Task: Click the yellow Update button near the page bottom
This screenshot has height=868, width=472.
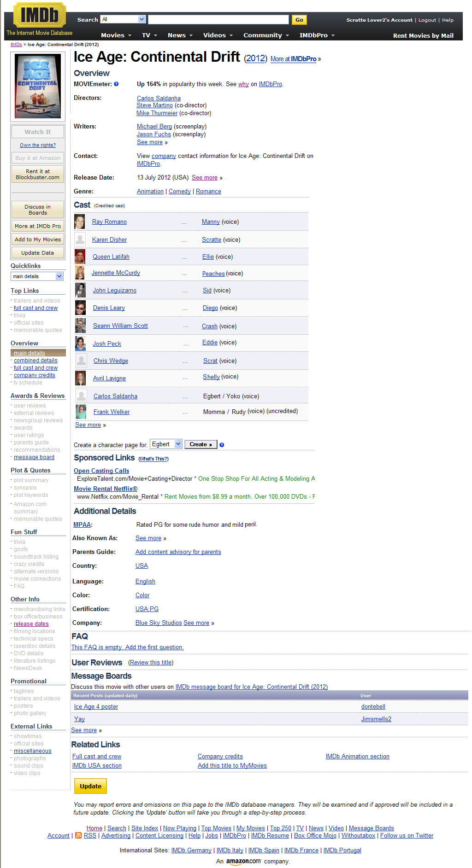Action: (90, 786)
